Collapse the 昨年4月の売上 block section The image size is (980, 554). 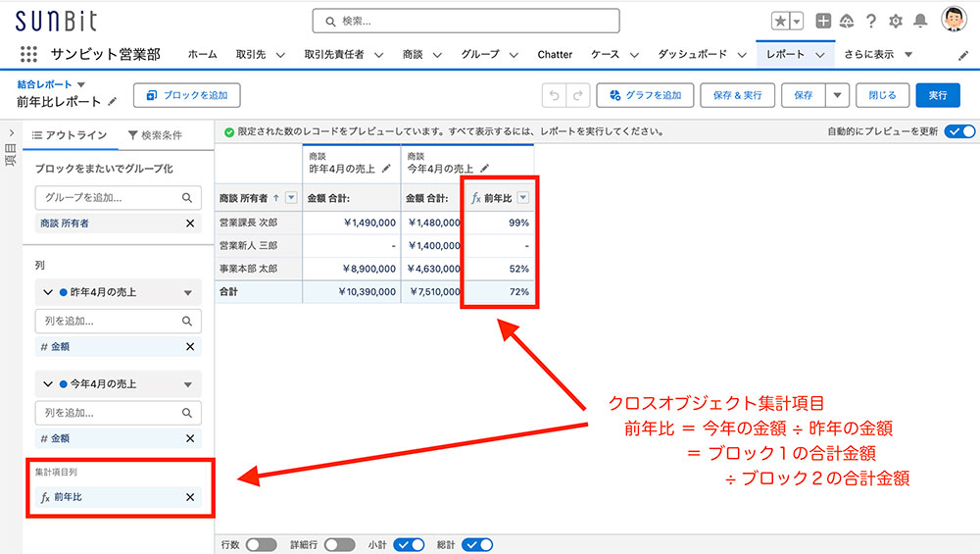47,292
